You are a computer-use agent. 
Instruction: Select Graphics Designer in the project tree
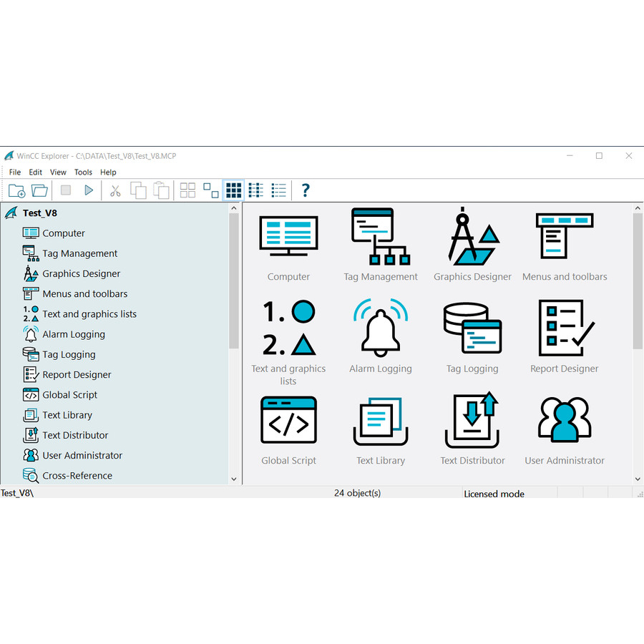[82, 273]
